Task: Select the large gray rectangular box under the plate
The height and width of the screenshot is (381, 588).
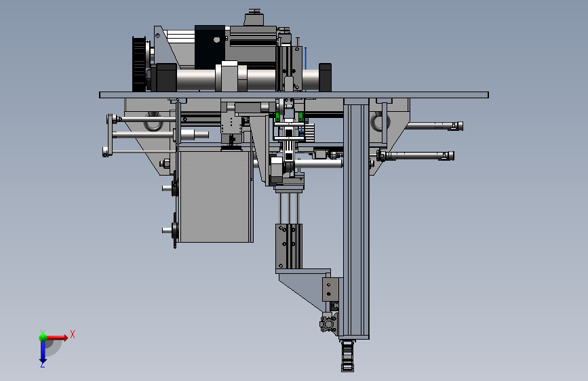Action: coord(214,197)
